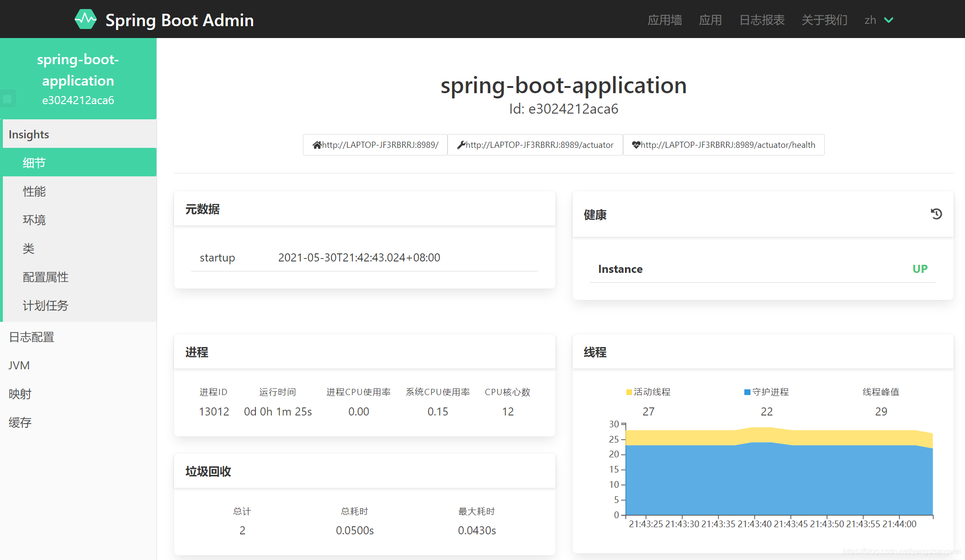Image resolution: width=965 pixels, height=560 pixels.
Task: Open 缓存 in the sidebar
Action: click(20, 422)
